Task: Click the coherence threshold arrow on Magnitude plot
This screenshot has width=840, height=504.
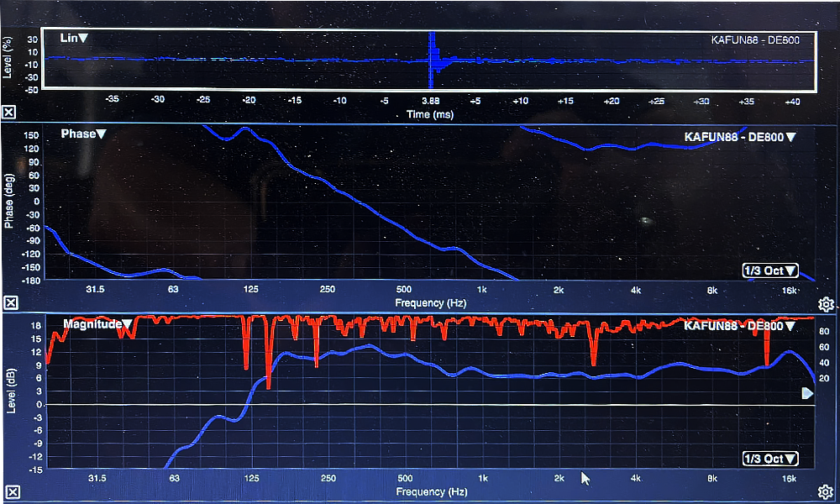Action: pyautogui.click(x=807, y=393)
